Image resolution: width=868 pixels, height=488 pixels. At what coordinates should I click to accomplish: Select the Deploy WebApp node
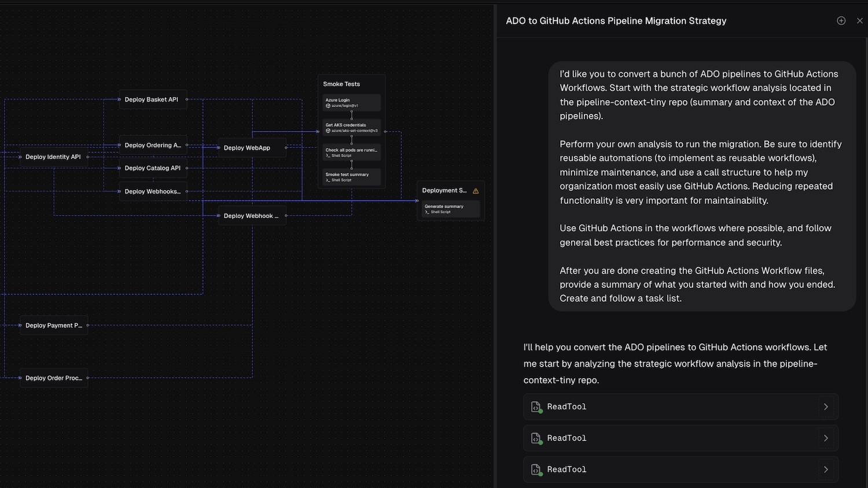click(x=247, y=148)
